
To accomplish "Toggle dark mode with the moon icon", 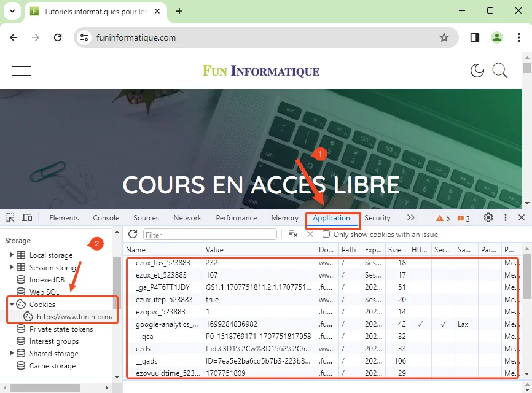I will coord(477,71).
